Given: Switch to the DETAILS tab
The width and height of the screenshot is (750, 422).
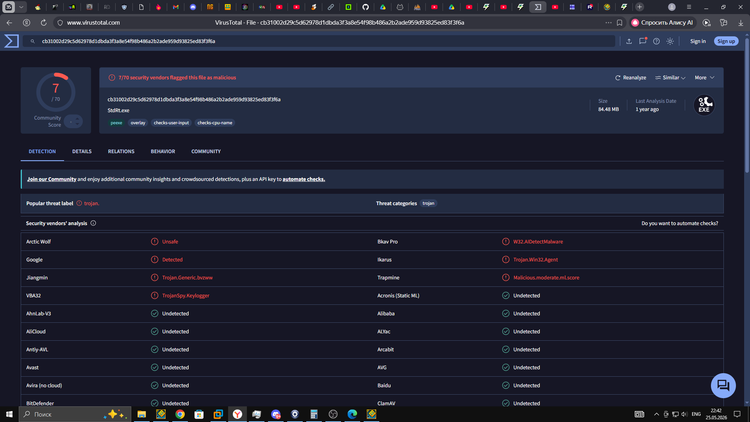Looking at the screenshot, I should point(82,151).
